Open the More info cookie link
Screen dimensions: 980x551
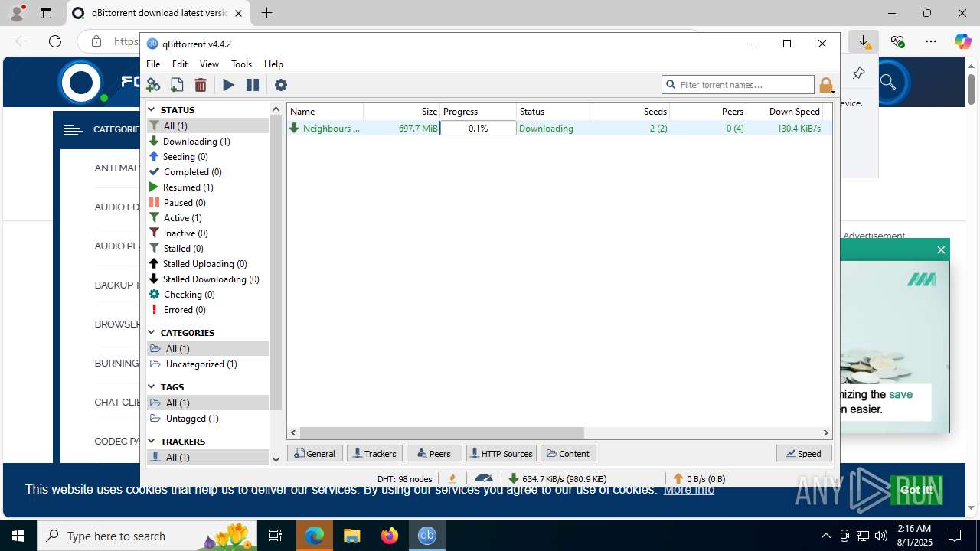click(688, 489)
